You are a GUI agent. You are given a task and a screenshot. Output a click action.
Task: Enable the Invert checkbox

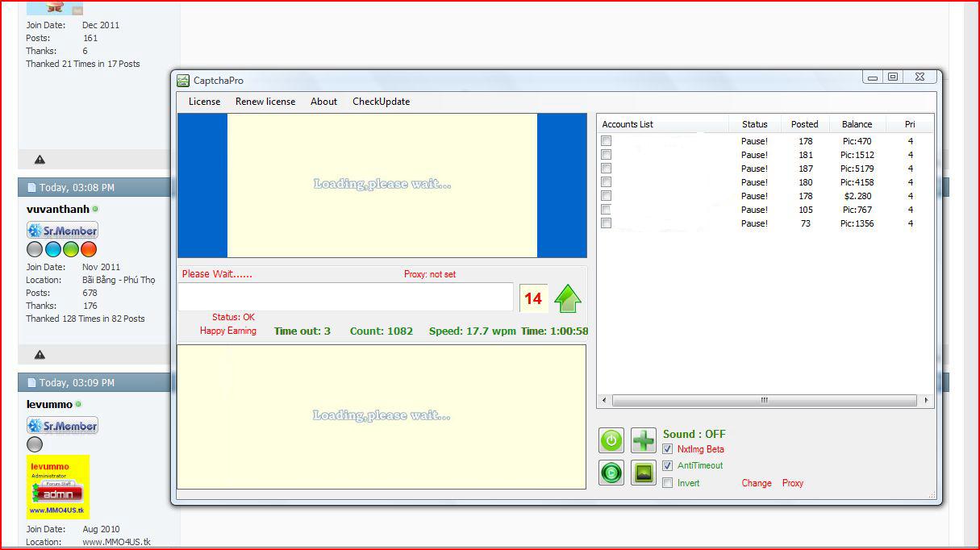[x=667, y=483]
